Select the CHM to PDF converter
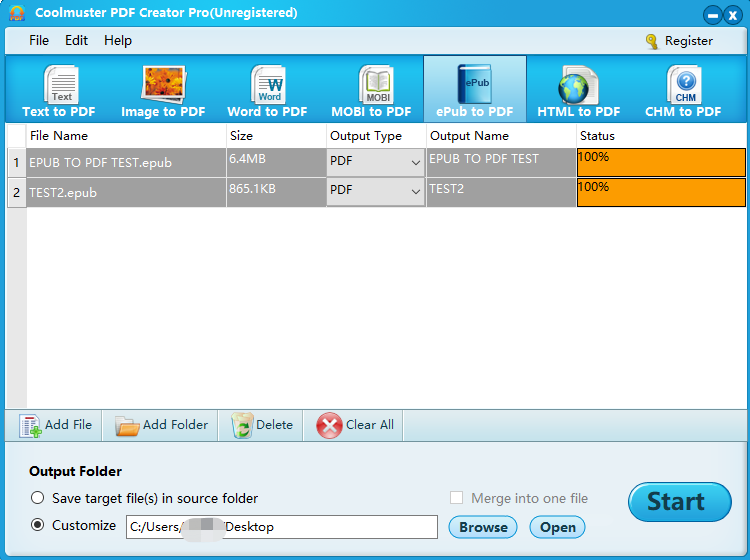The image size is (750, 560). [x=683, y=91]
